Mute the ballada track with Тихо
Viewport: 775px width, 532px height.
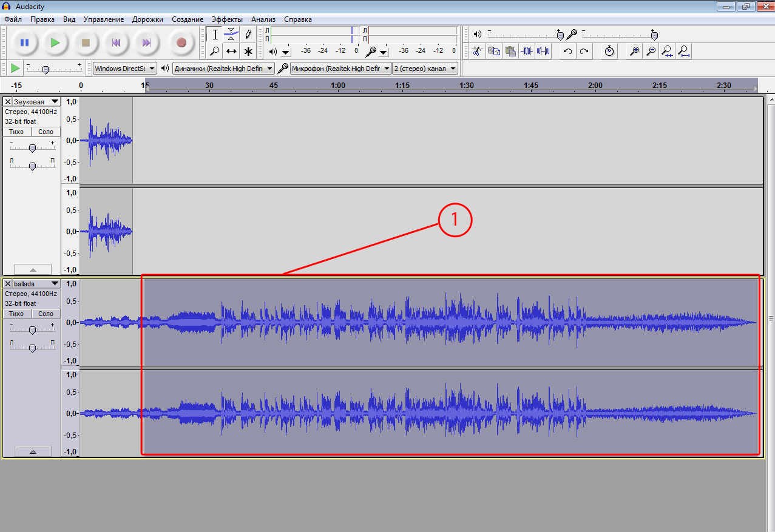[x=17, y=314]
